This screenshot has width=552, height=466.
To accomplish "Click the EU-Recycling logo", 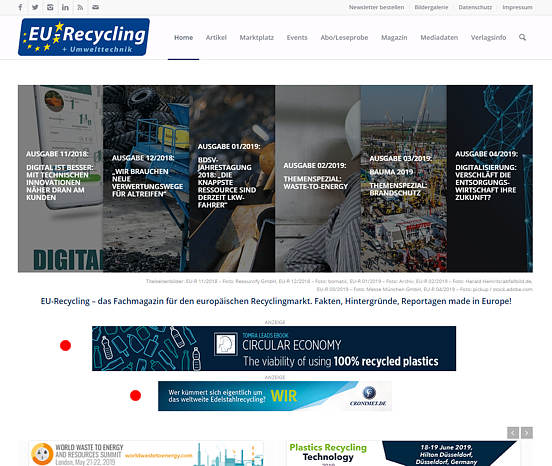I will pos(84,37).
